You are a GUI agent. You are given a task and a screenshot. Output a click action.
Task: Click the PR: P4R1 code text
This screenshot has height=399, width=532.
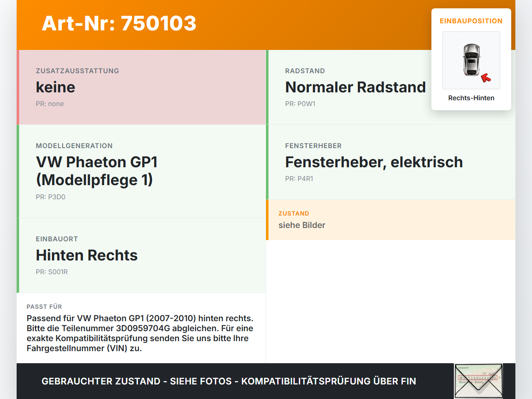coord(299,178)
